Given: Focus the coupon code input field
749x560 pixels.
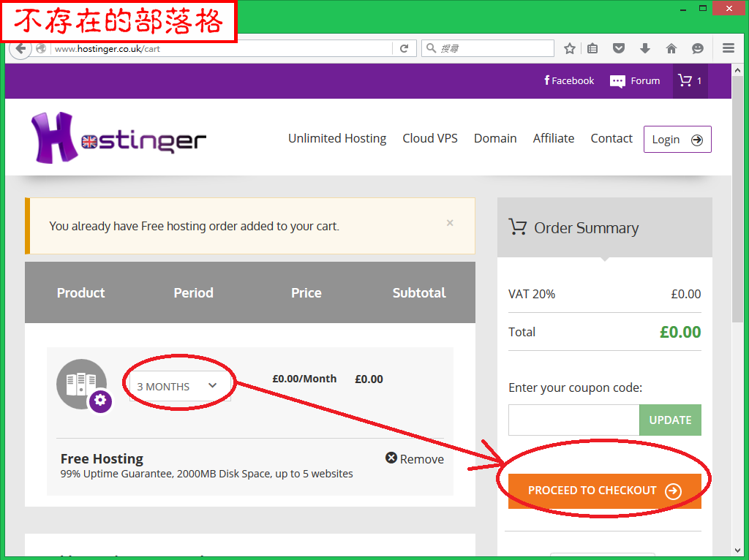Looking at the screenshot, I should (x=573, y=420).
